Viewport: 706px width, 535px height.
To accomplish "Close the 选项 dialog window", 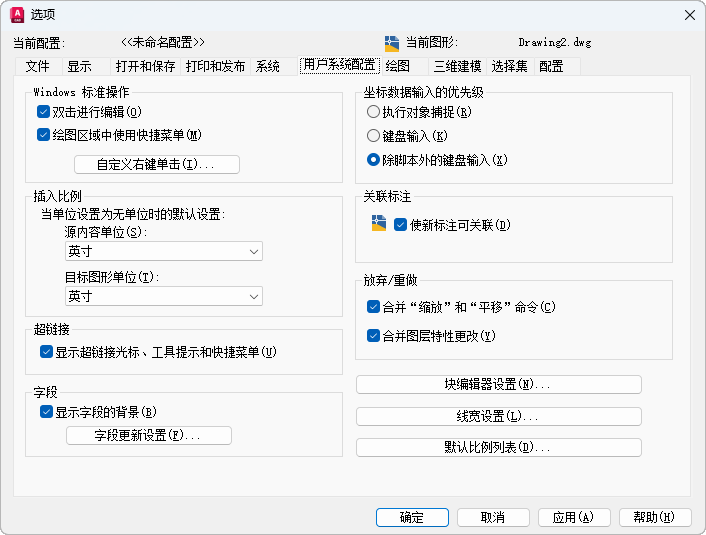I will (689, 14).
